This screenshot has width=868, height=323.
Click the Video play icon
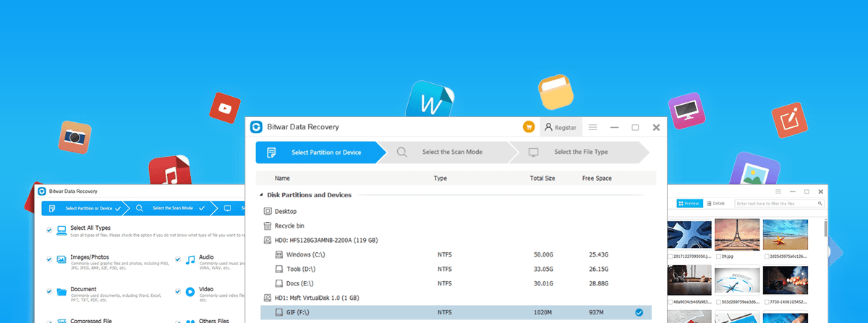[x=190, y=291]
